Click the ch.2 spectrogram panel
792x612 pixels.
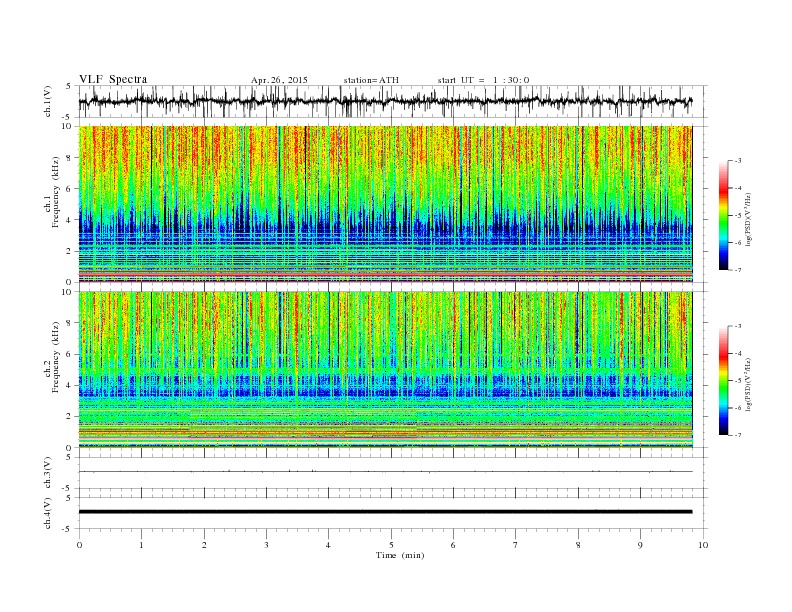(x=386, y=370)
